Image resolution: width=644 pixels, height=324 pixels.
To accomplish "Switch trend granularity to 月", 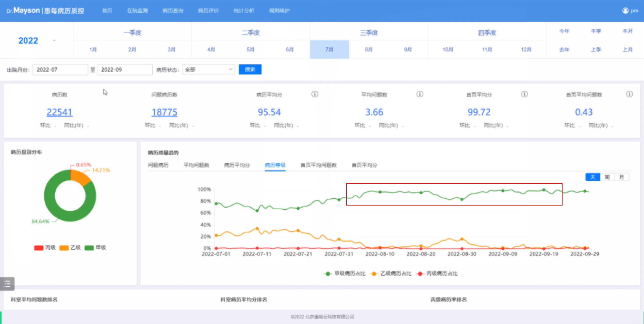I will tap(622, 177).
